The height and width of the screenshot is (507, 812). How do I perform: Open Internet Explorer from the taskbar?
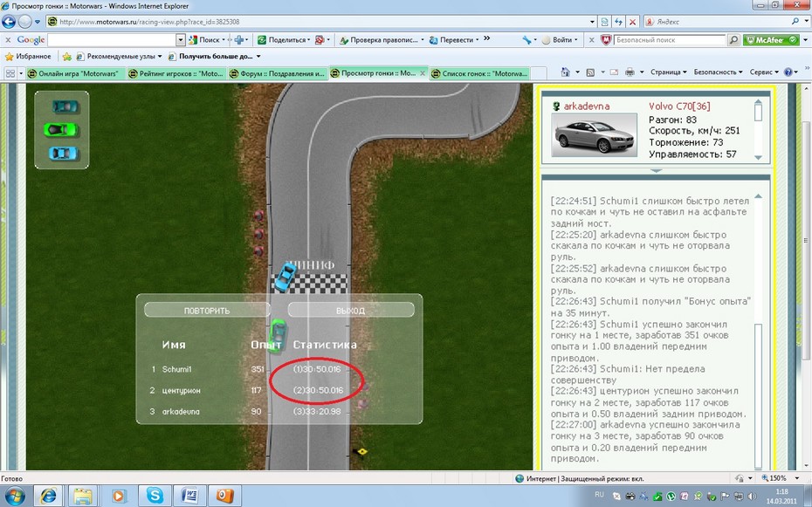tap(48, 496)
